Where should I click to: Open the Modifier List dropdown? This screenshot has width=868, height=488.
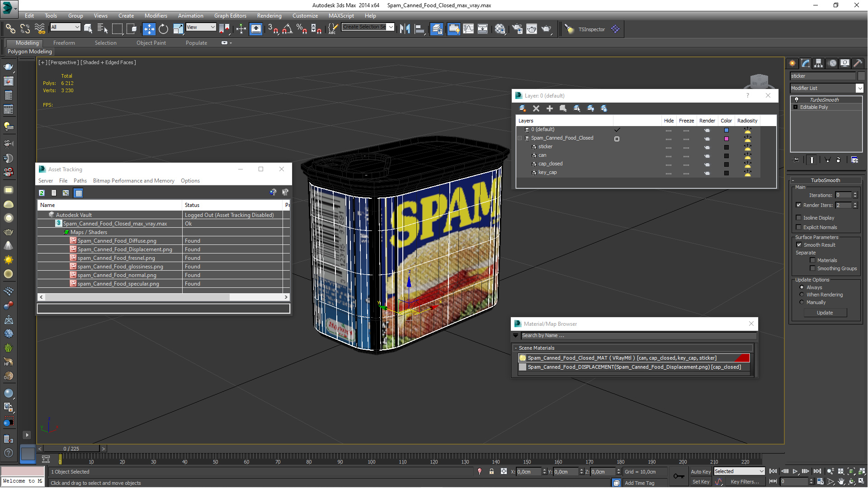click(x=859, y=88)
